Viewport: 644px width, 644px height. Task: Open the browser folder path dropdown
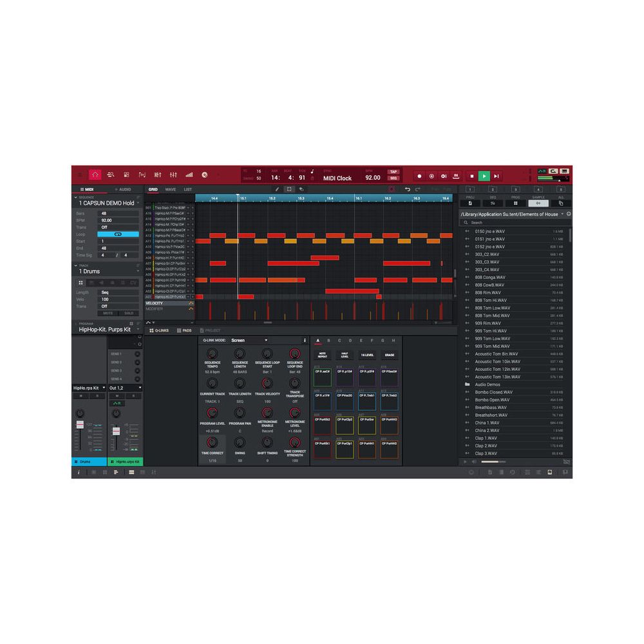562,214
